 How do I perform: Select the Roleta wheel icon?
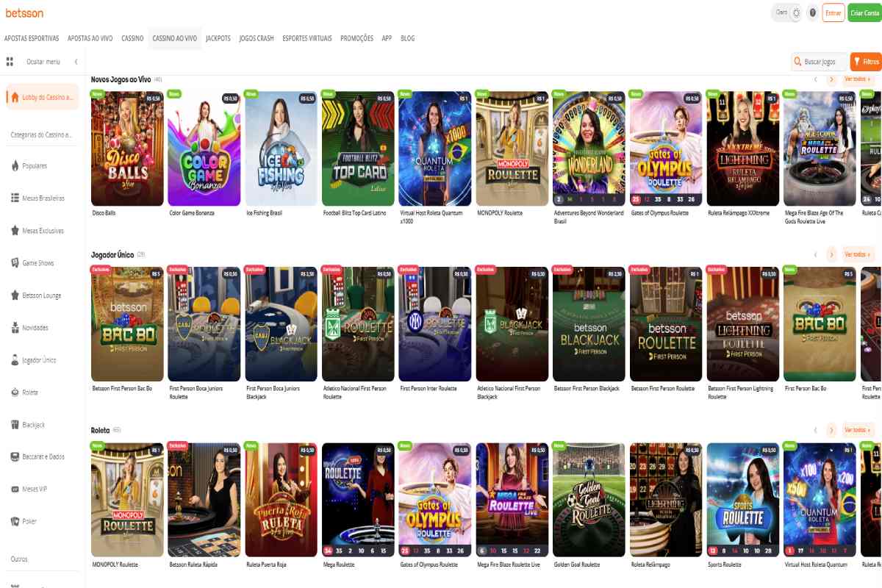[15, 392]
